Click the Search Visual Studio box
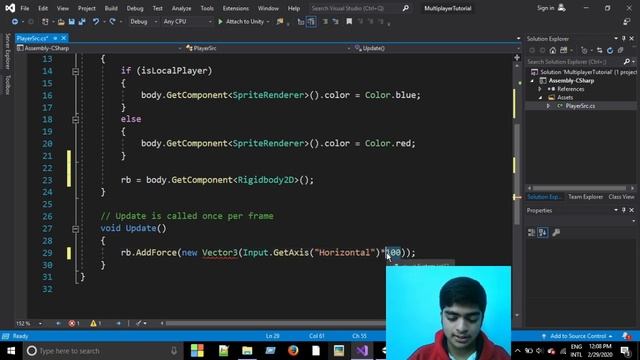 click(x=359, y=8)
